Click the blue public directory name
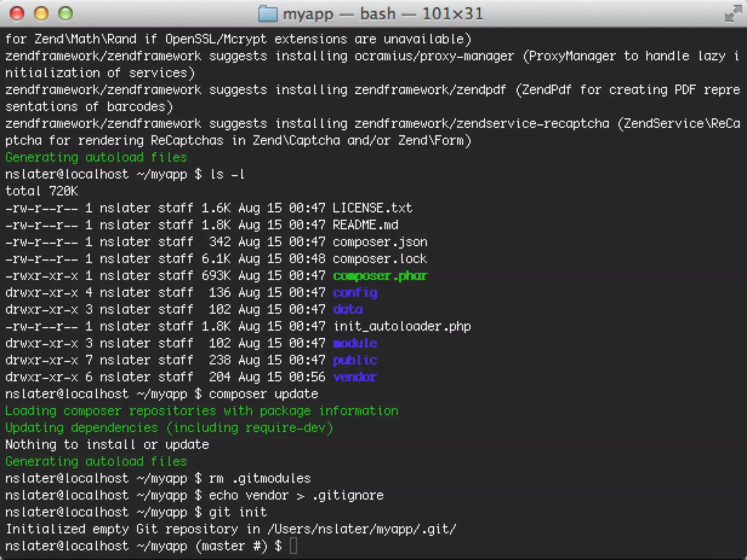The height and width of the screenshot is (560, 747). click(355, 360)
